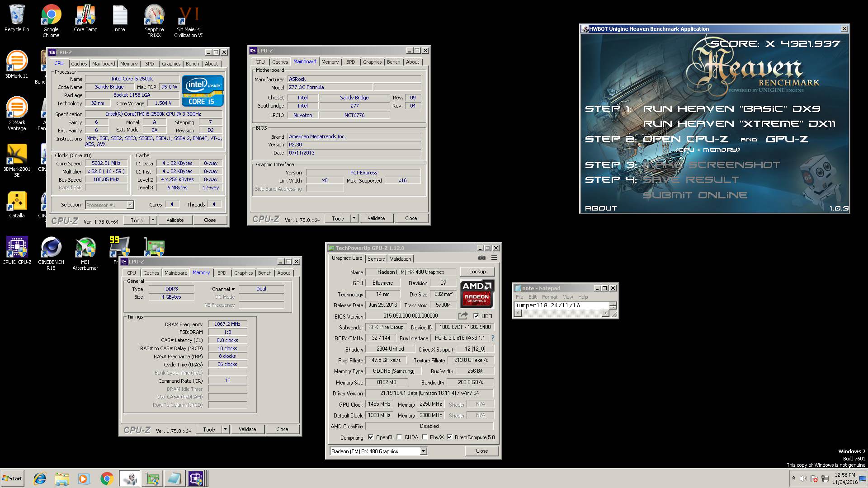The image size is (868, 488).
Task: Launch CINEBENCH R15 from desktop
Action: (51, 253)
